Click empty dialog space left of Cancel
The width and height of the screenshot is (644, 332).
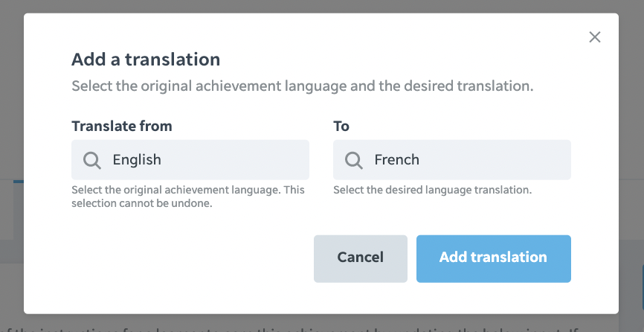[x=189, y=258]
